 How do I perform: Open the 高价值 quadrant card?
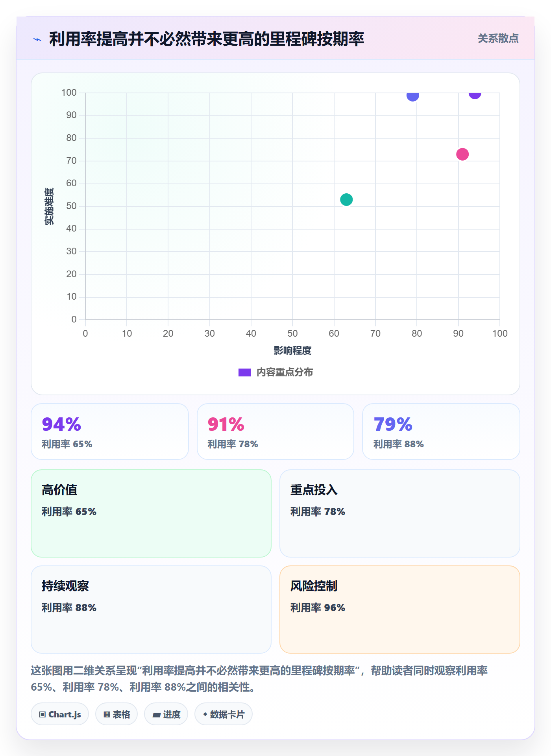click(151, 513)
